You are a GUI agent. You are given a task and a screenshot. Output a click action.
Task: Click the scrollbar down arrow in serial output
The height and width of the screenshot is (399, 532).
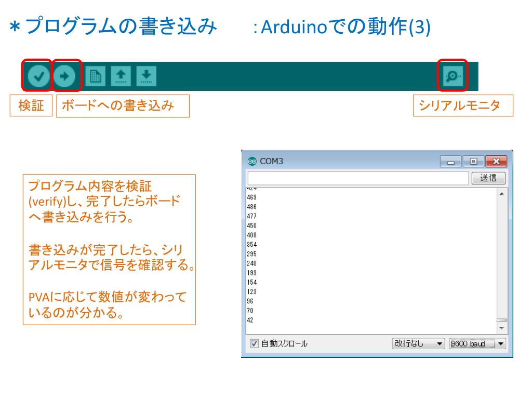501,328
